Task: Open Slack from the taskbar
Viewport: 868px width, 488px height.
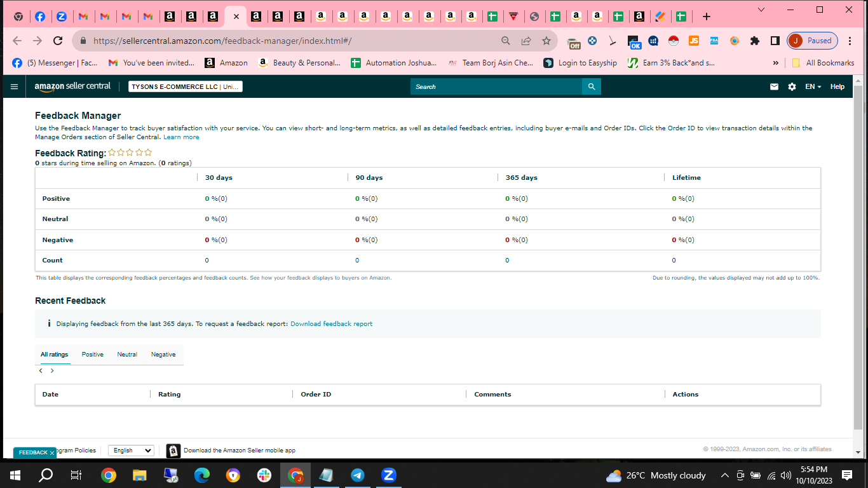Action: point(264,475)
